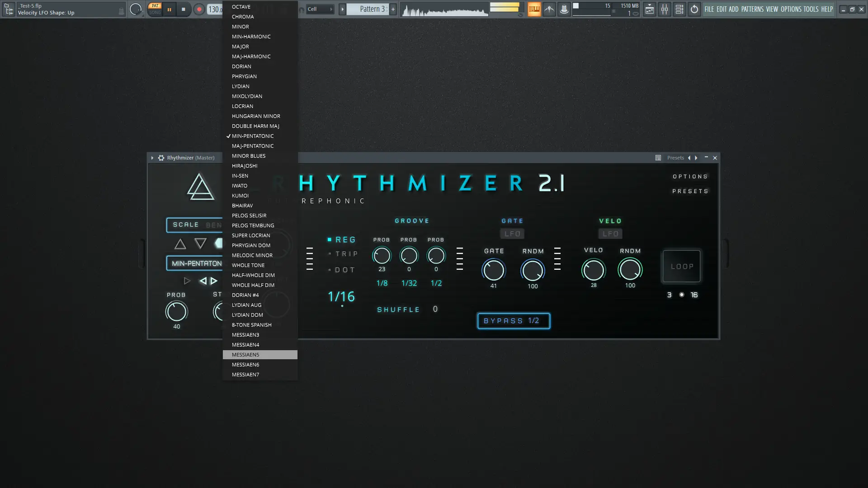The height and width of the screenshot is (488, 868).
Task: Toggle the GATE LFO switch
Action: coord(512,234)
